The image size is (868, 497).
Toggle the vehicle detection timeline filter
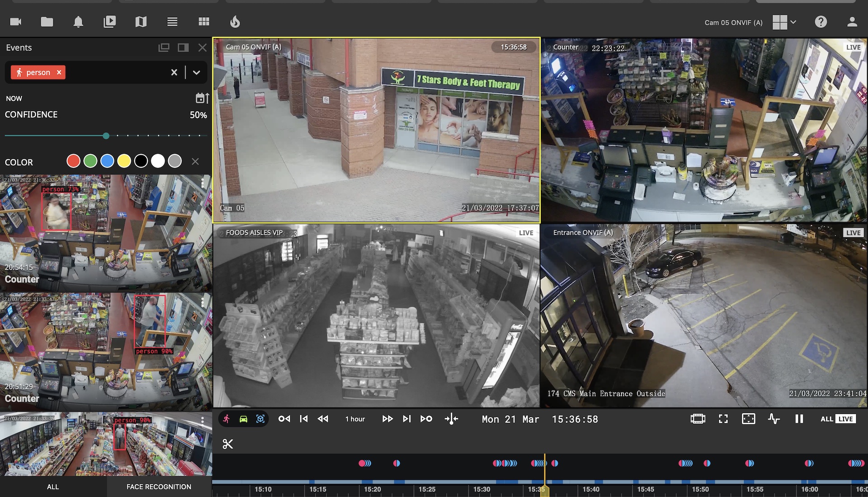coord(243,419)
